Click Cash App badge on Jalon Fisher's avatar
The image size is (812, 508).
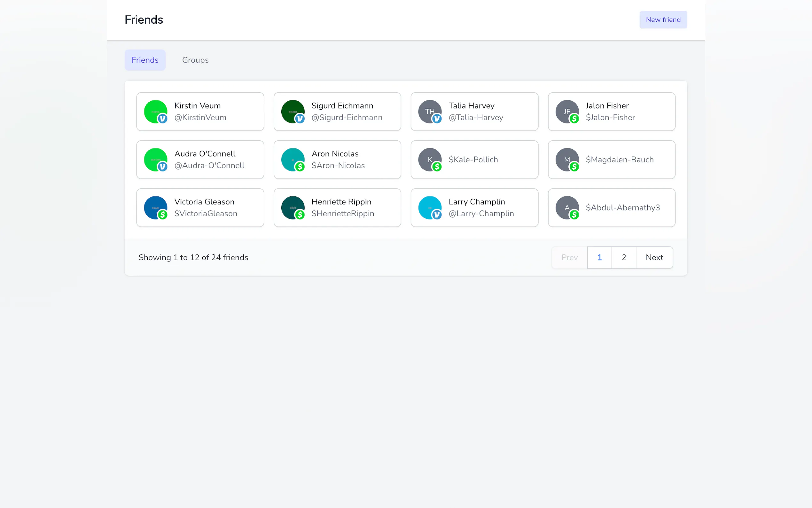coord(574,119)
